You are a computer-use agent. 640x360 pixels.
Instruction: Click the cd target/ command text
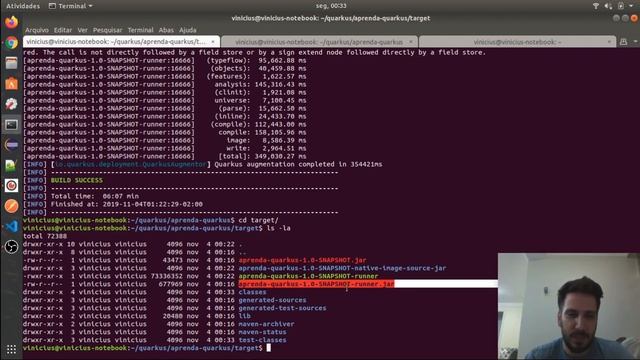click(x=258, y=220)
